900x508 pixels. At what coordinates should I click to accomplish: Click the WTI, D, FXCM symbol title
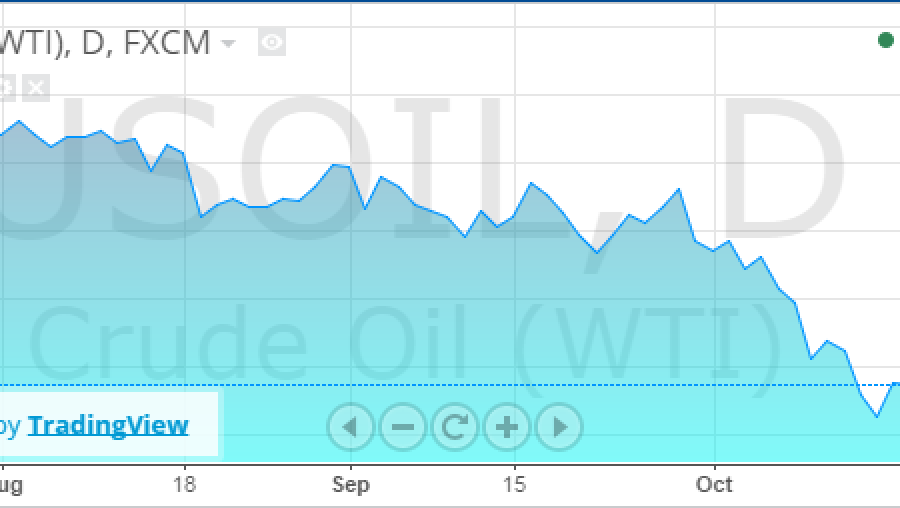click(x=105, y=43)
